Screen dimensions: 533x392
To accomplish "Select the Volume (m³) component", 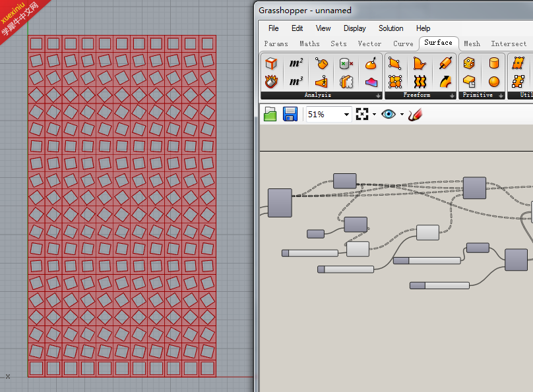I will pos(296,82).
